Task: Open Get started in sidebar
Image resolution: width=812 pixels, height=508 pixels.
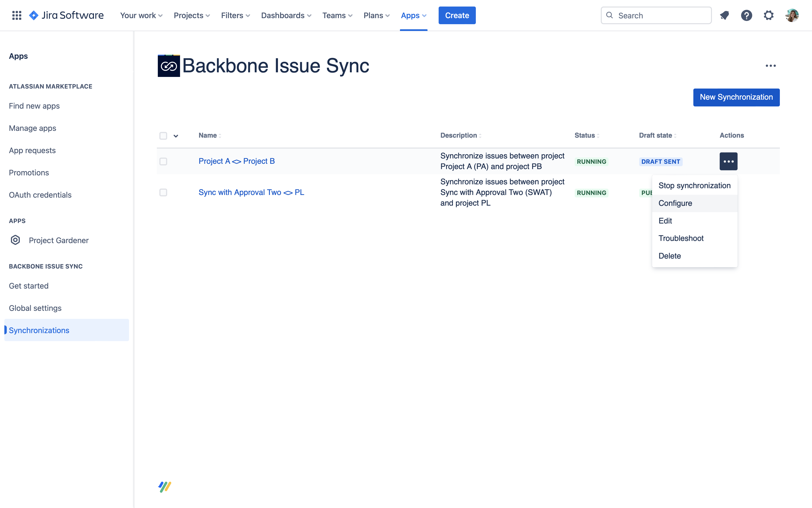Action: (x=29, y=286)
